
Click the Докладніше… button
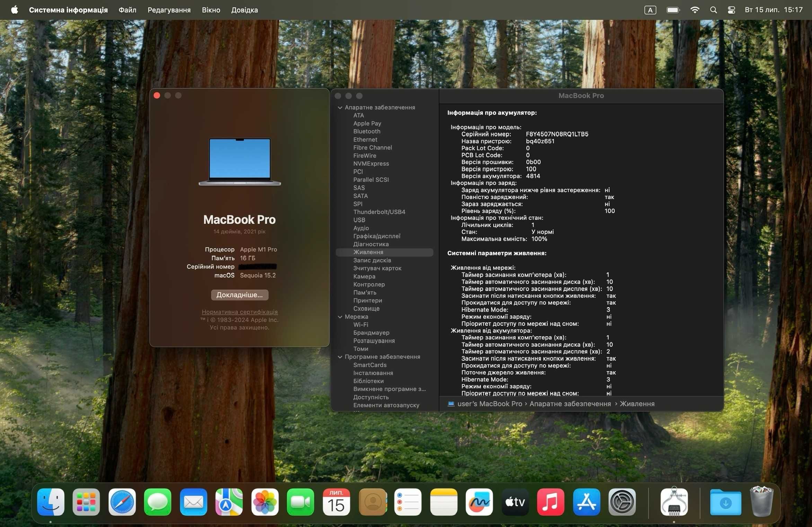(239, 295)
